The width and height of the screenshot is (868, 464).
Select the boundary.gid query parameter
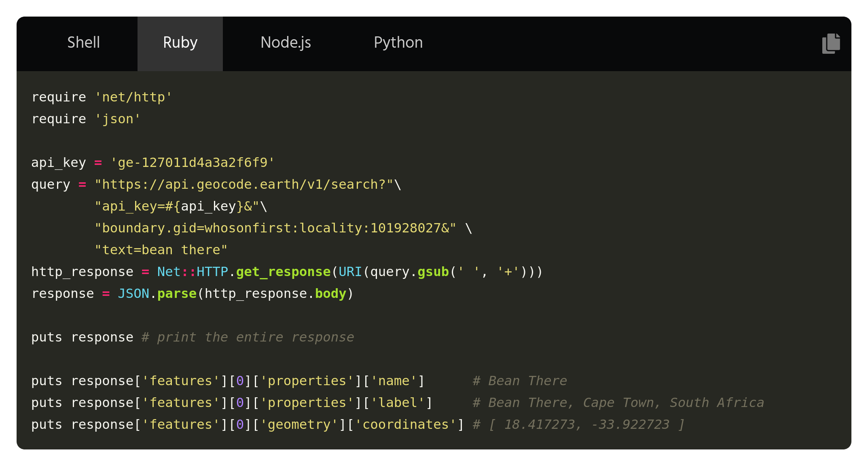point(275,228)
